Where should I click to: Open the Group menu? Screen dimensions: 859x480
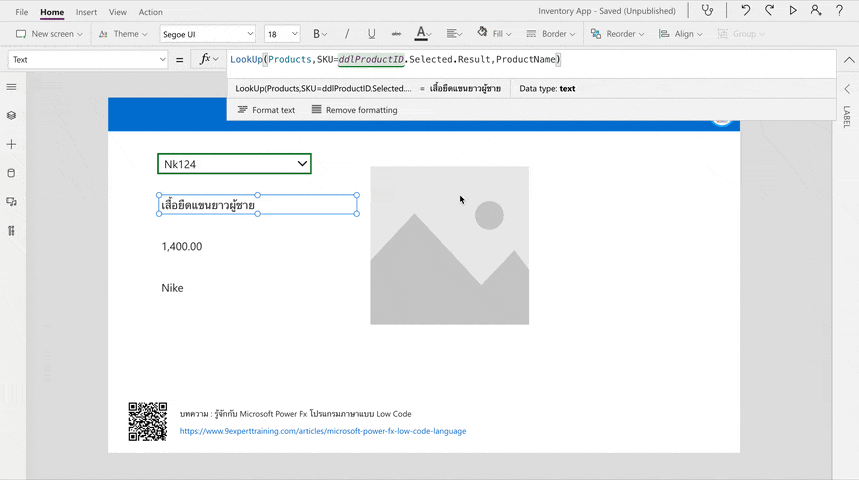(741, 34)
